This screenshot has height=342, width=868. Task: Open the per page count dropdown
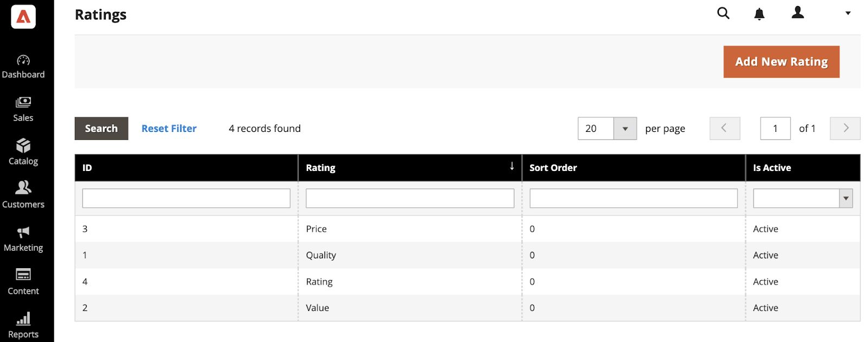click(625, 129)
